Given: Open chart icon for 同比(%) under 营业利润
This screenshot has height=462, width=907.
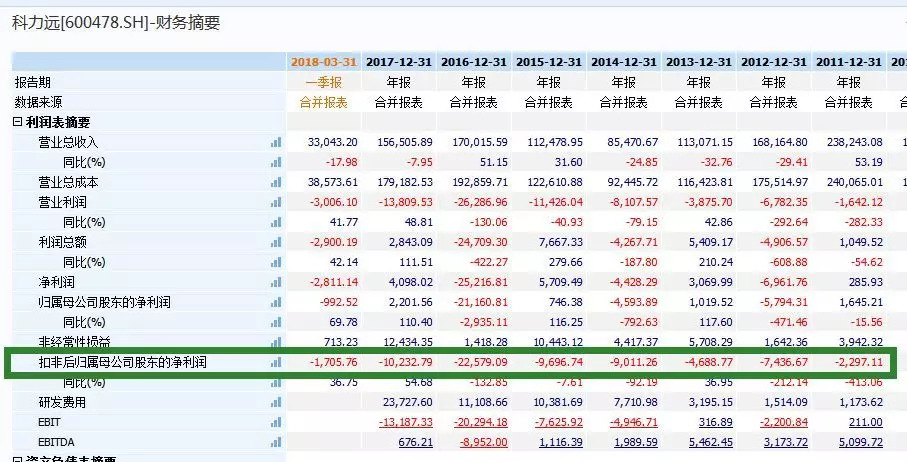Looking at the screenshot, I should tap(276, 222).
